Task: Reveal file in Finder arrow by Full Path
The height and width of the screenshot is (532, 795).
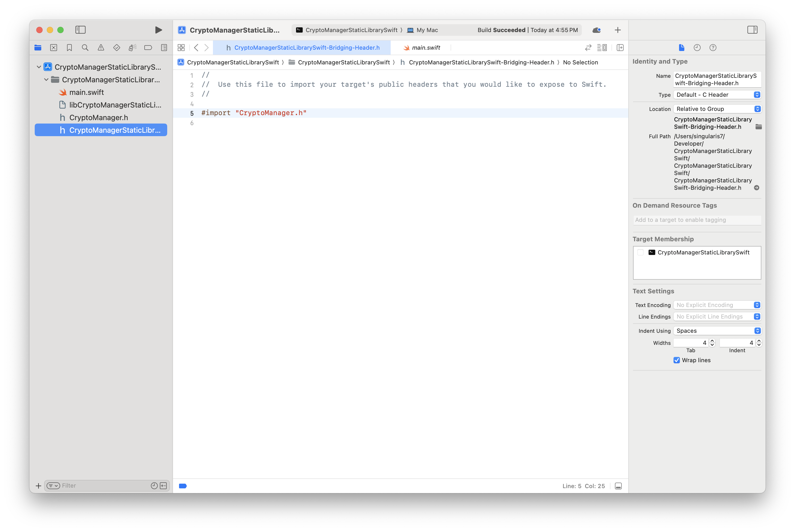Action: pos(756,188)
